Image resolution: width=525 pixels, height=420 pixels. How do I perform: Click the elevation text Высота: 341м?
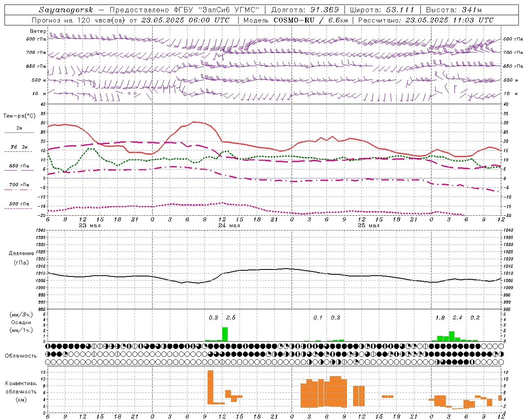[x=454, y=9]
